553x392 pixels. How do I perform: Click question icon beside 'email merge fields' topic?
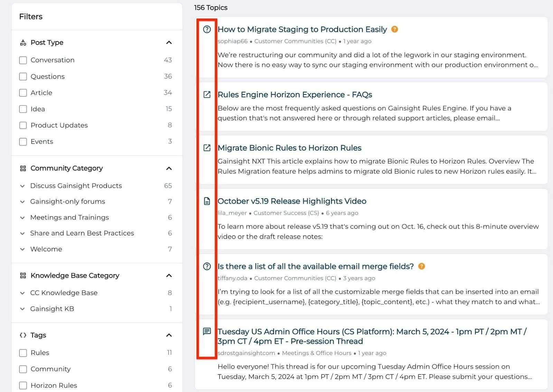point(207,267)
